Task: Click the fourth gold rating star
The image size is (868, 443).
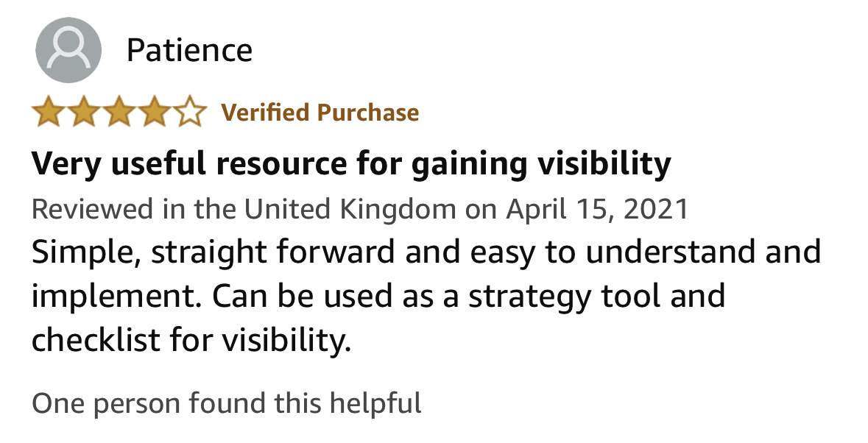Action: (153, 113)
